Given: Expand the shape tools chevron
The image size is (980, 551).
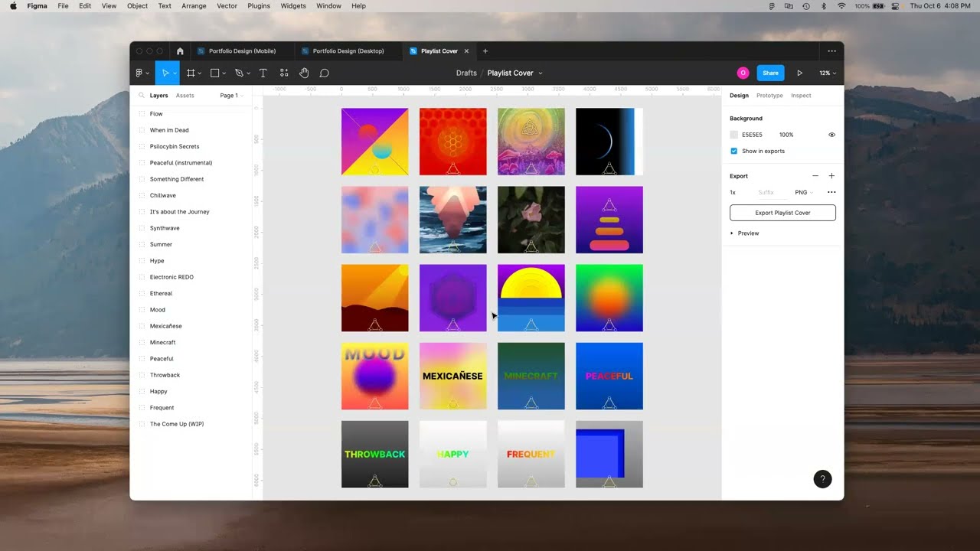Looking at the screenshot, I should (x=224, y=73).
